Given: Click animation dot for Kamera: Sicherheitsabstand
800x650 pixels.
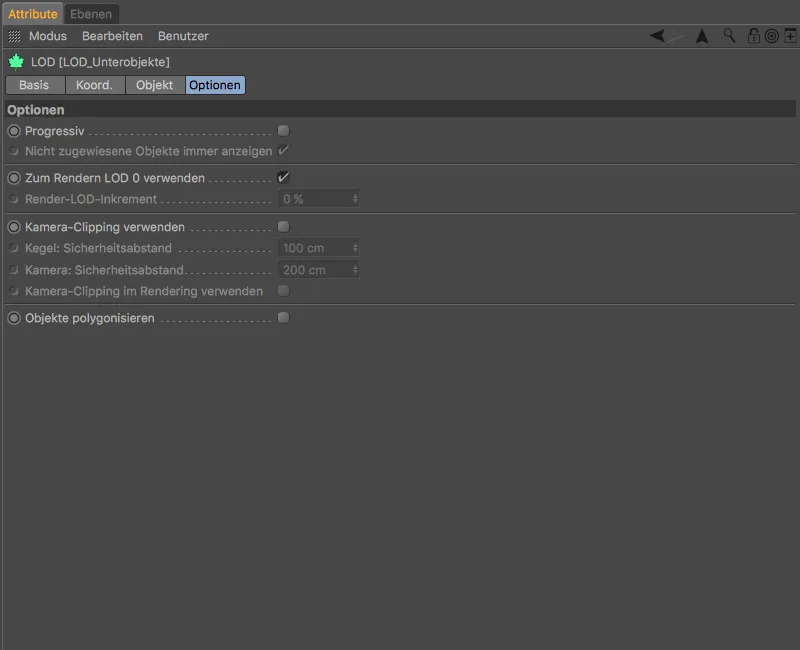Looking at the screenshot, I should (14, 270).
